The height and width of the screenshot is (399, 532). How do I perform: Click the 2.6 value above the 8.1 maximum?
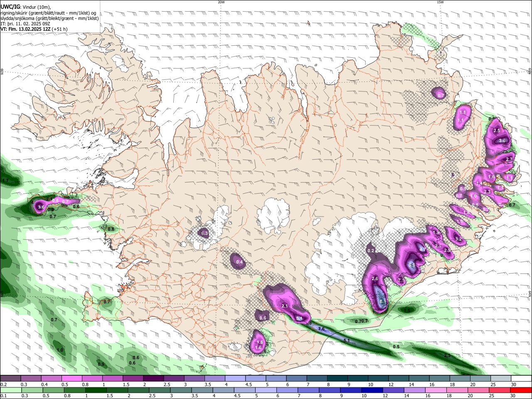(375, 278)
